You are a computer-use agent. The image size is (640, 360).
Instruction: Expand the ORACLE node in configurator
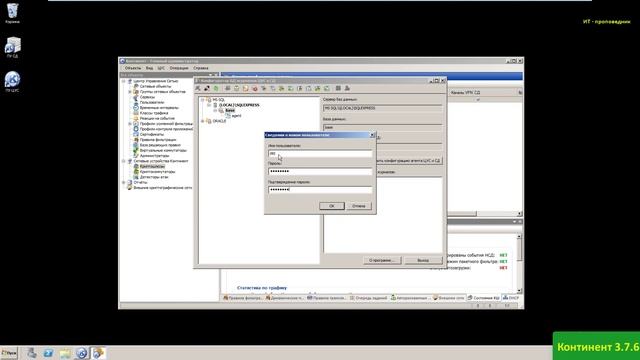202,121
